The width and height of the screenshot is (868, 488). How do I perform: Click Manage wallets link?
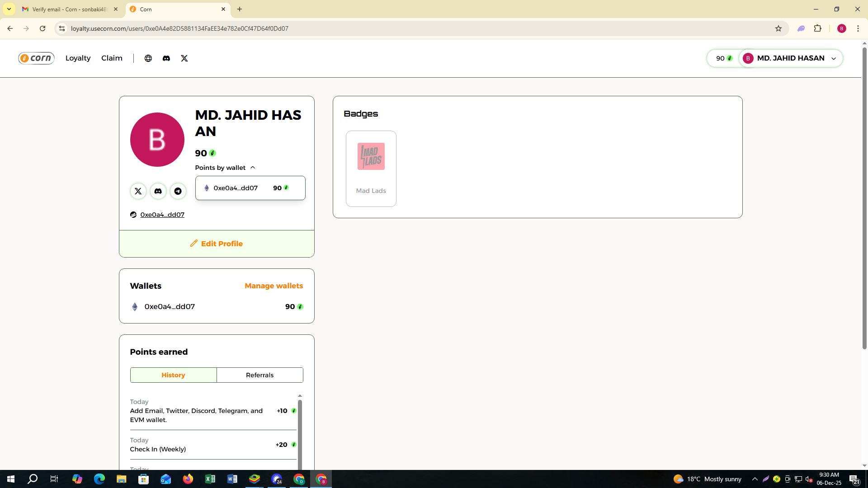[274, 286]
